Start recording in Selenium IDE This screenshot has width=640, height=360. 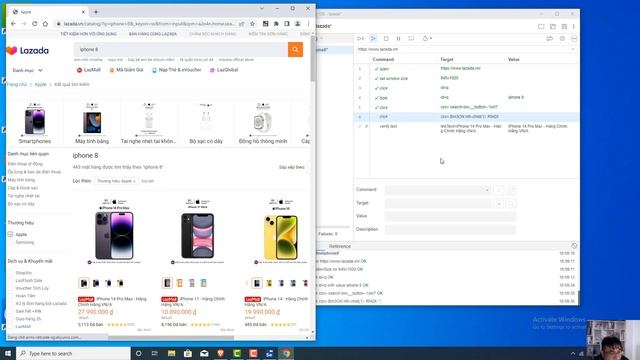pos(574,38)
